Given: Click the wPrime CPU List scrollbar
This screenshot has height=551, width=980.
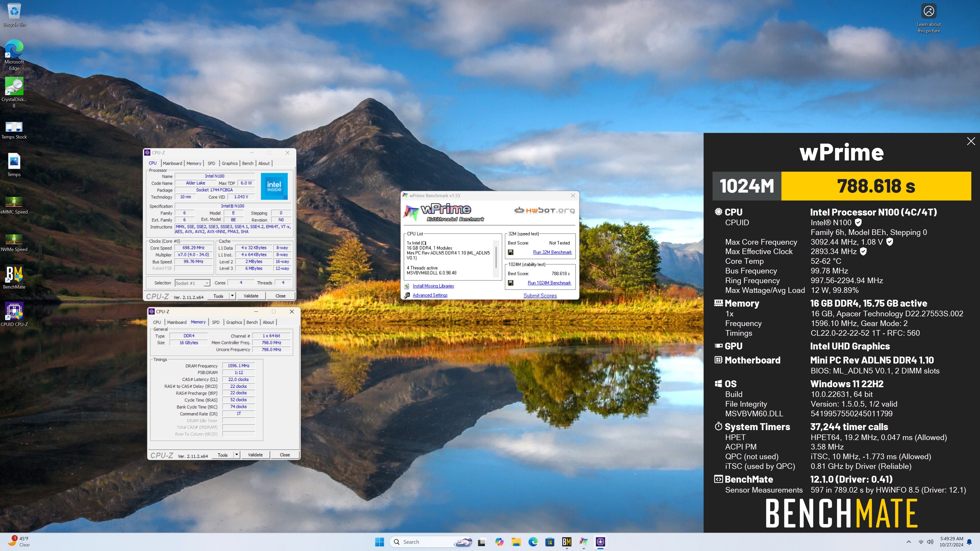Looking at the screenshot, I should [496, 259].
